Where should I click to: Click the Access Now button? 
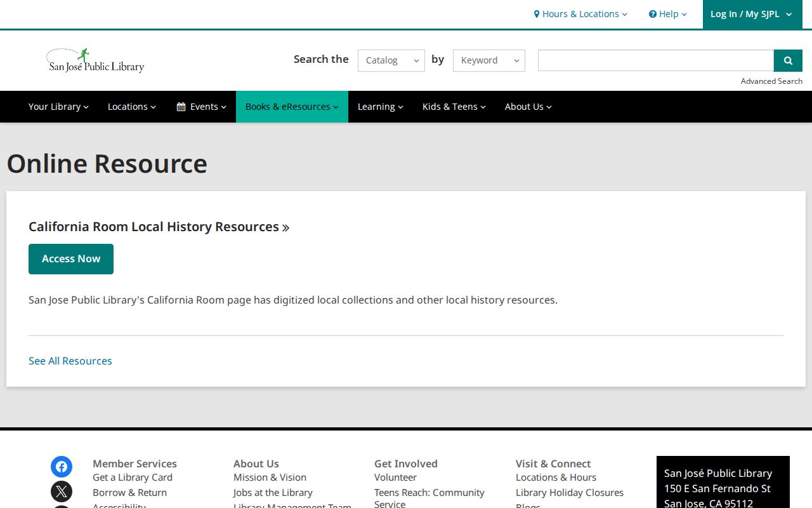coord(71,259)
